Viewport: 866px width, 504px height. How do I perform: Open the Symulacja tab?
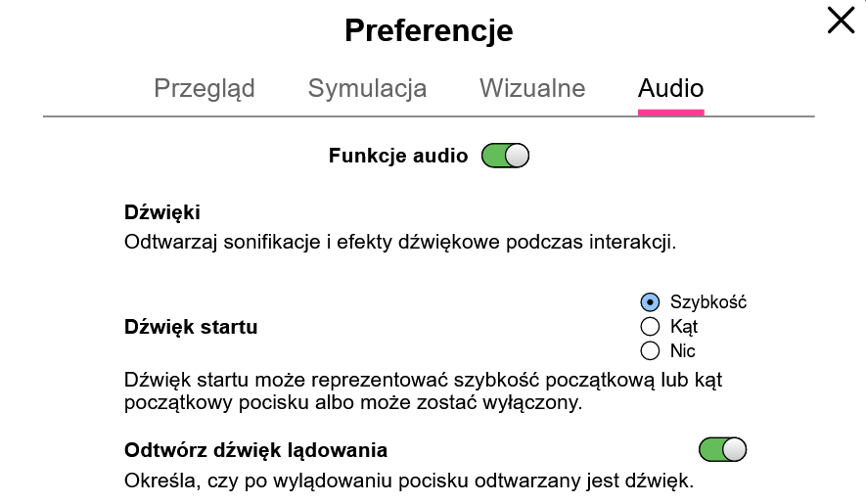(x=367, y=88)
